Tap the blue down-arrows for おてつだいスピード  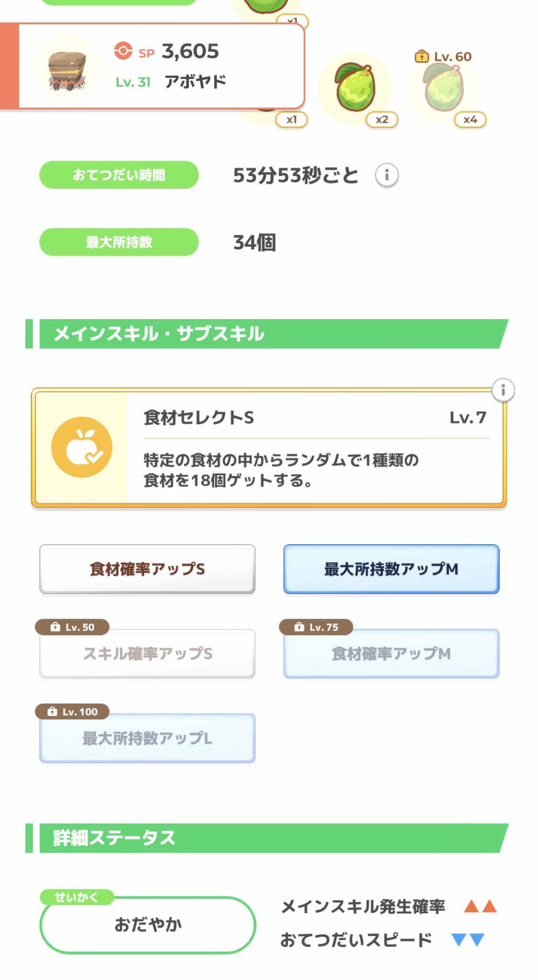coord(468,940)
